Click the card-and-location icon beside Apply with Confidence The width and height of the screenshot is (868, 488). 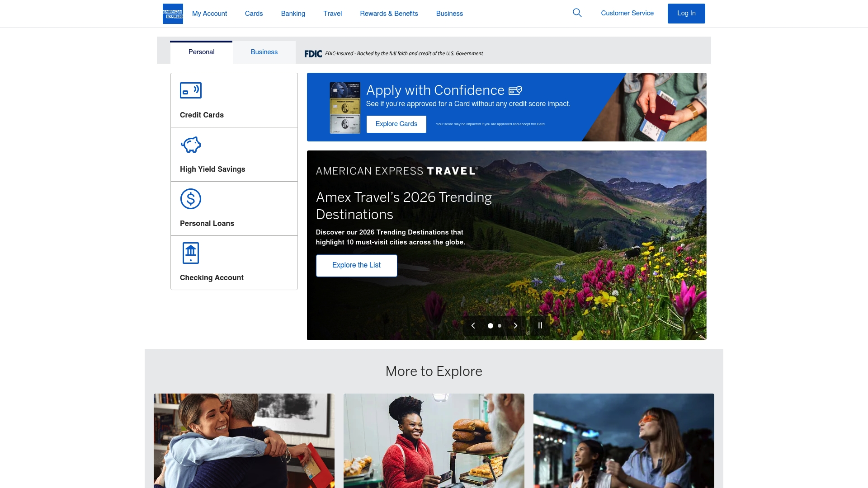pos(515,90)
